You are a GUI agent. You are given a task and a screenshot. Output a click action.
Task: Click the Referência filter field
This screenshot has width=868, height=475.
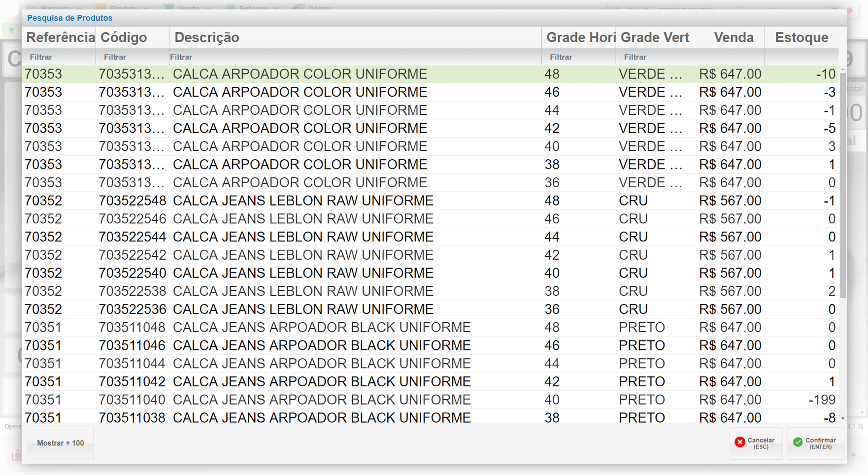[59, 57]
